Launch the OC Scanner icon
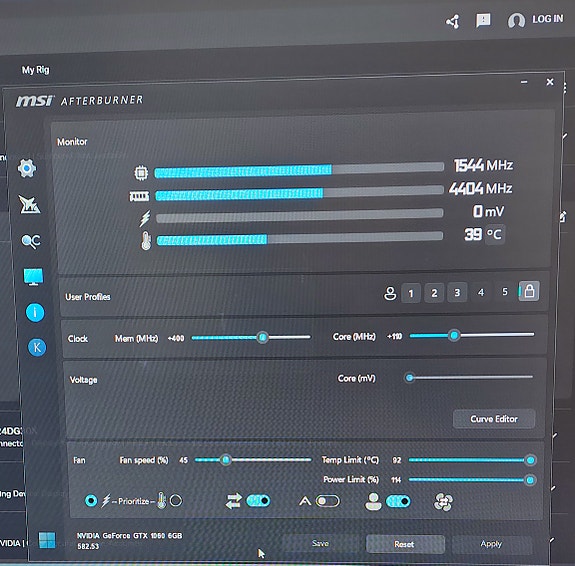Image resolution: width=575 pixels, height=566 pixels. click(x=31, y=241)
